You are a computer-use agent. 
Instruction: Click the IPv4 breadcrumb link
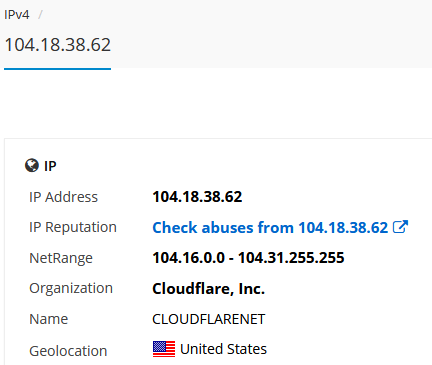17,15
